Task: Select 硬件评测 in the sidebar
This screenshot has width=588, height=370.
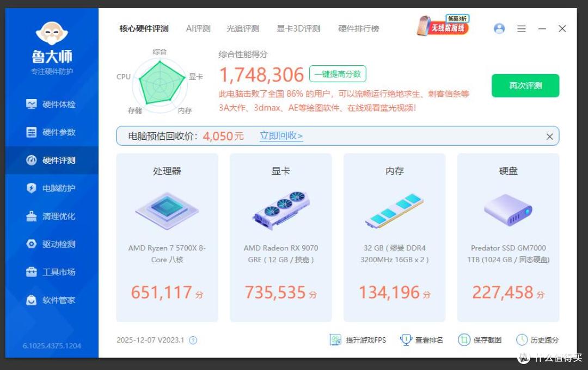Action: click(51, 161)
